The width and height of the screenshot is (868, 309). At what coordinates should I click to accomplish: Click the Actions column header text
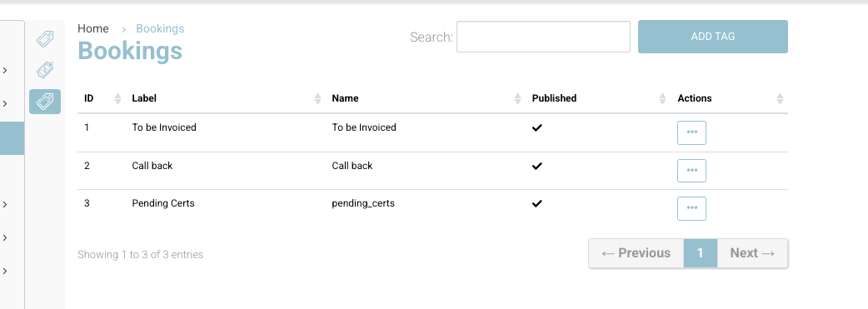(695, 98)
